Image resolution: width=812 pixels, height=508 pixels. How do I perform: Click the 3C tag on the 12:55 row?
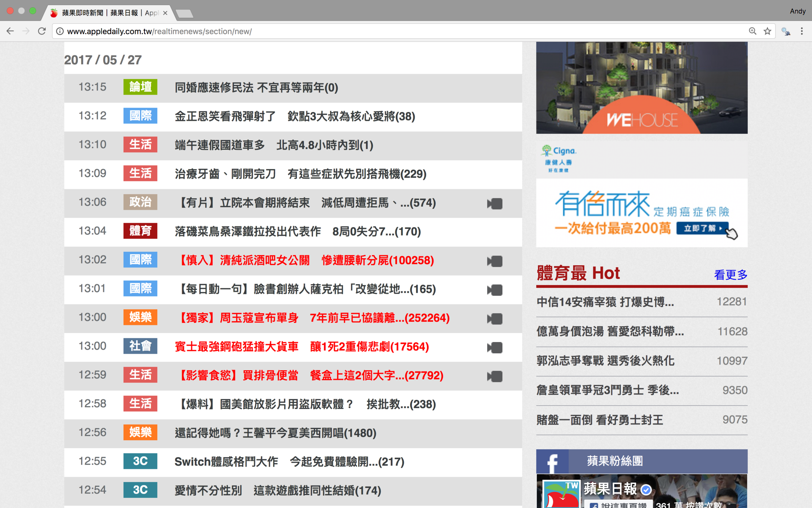click(140, 461)
